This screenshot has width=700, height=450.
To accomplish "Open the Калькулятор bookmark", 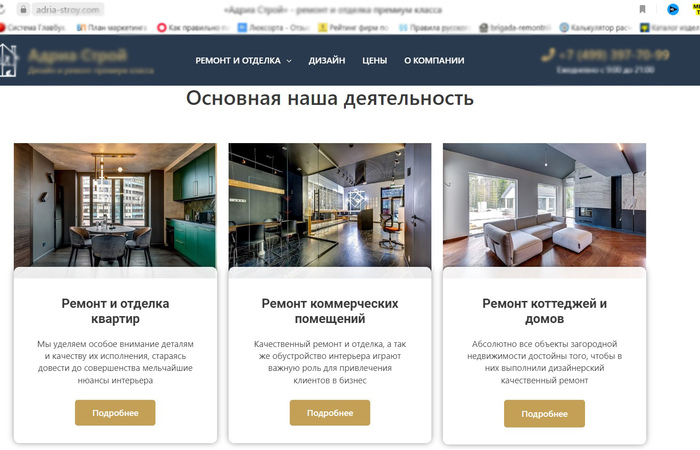I will [x=595, y=28].
